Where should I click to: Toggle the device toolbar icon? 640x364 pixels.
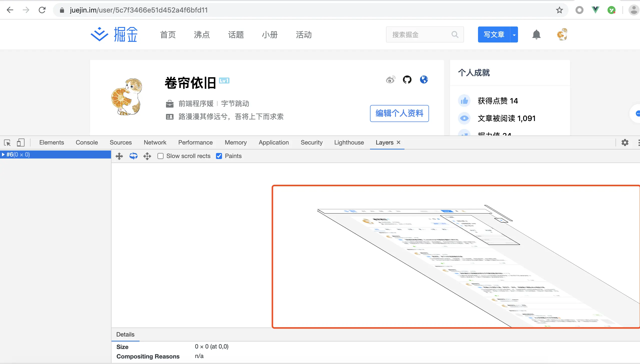click(20, 142)
